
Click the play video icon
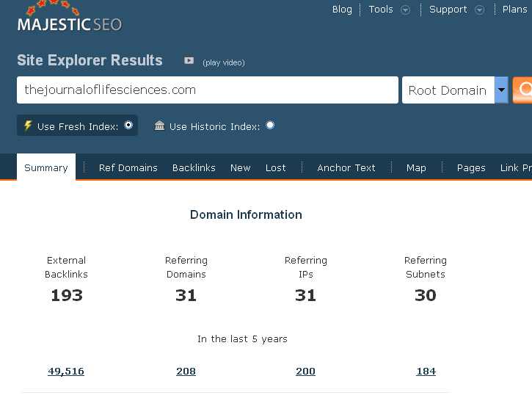coord(189,61)
